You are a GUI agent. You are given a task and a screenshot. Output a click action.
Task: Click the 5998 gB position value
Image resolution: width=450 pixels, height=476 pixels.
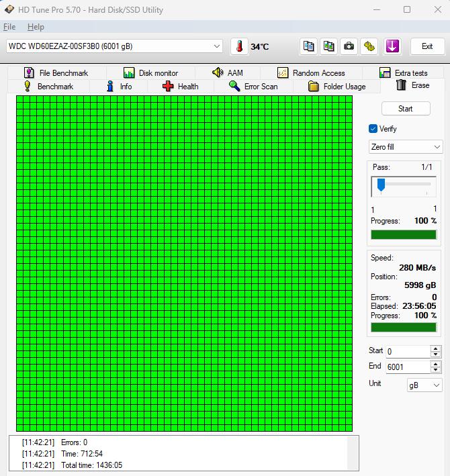tap(420, 285)
